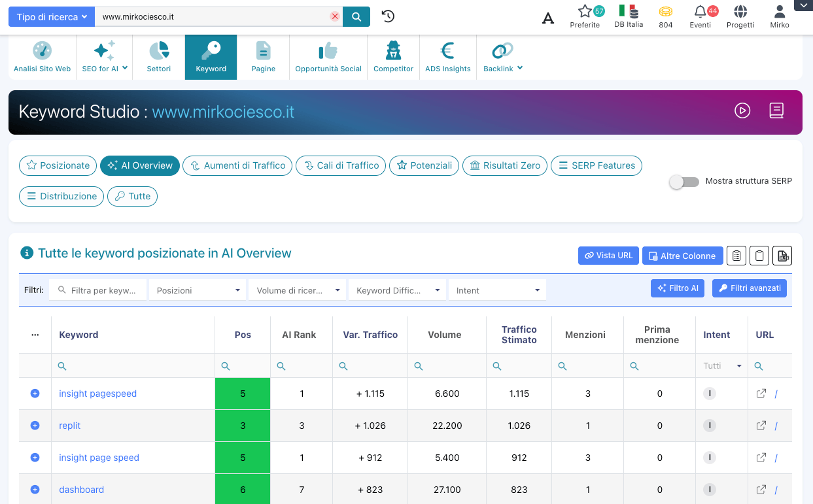Viewport: 813px width, 504px height.
Task: Select Tutte keyword pill
Action: 132,196
